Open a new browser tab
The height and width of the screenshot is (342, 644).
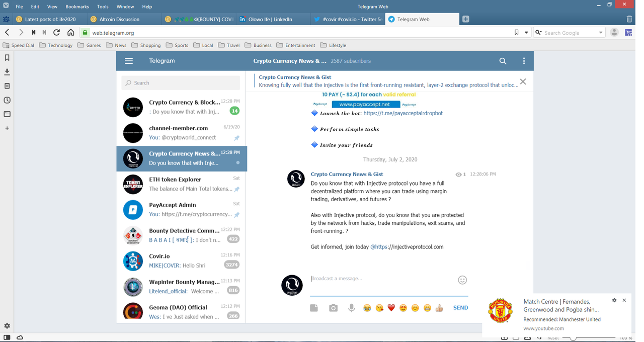pyautogui.click(x=465, y=19)
